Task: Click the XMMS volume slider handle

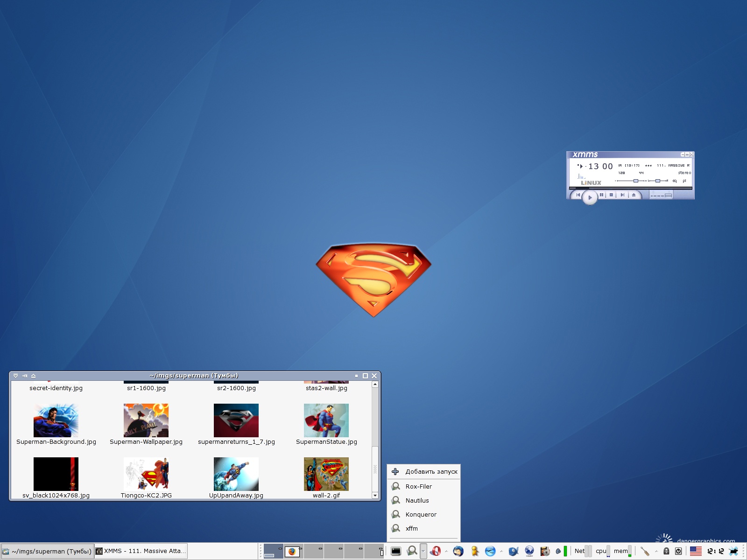Action: pyautogui.click(x=635, y=181)
